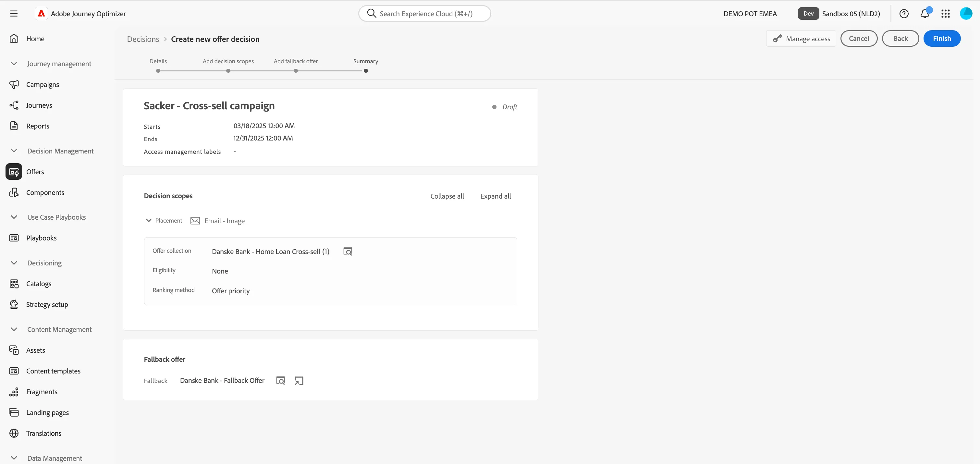This screenshot has width=980, height=464.
Task: Collapse the Data Management section
Action: (x=14, y=458)
